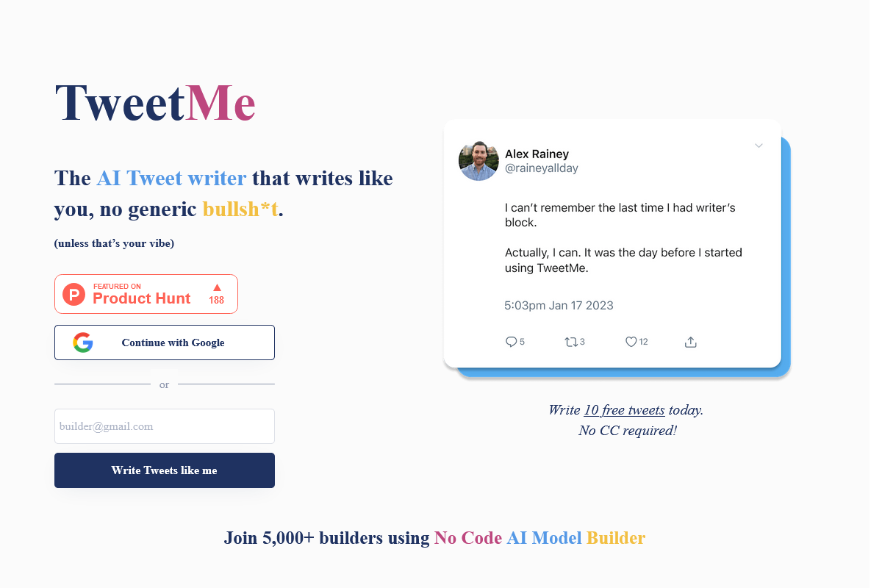The width and height of the screenshot is (882, 588).
Task: Click the Write Tweets like me button
Action: [x=165, y=470]
